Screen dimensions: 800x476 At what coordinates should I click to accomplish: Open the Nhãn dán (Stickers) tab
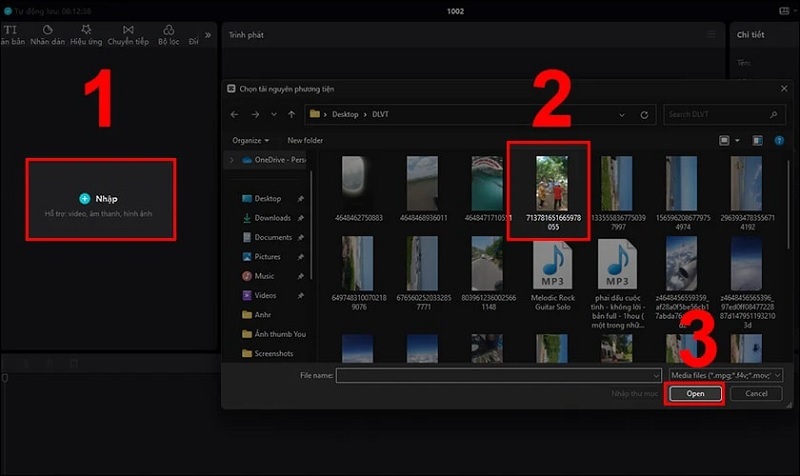[x=47, y=36]
